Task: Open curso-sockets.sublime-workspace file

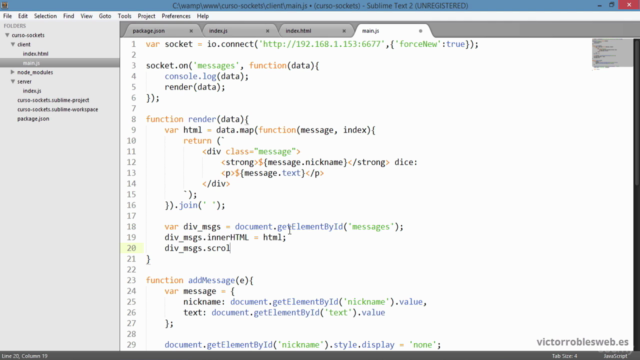Action: pyautogui.click(x=58, y=109)
